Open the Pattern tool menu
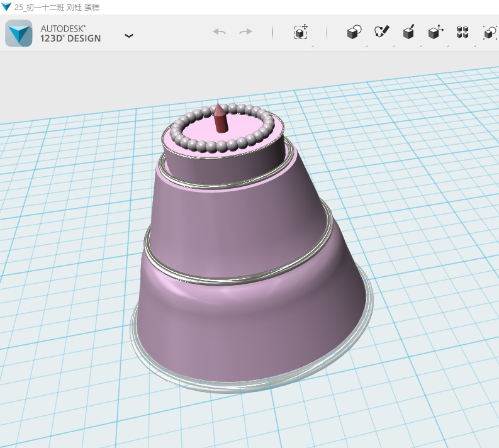The height and width of the screenshot is (448, 499). tap(463, 32)
